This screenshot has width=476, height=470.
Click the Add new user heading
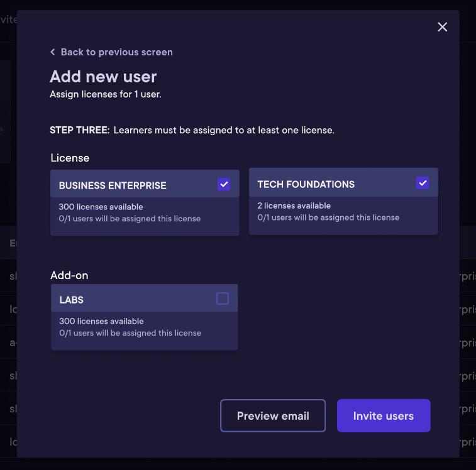click(x=103, y=77)
